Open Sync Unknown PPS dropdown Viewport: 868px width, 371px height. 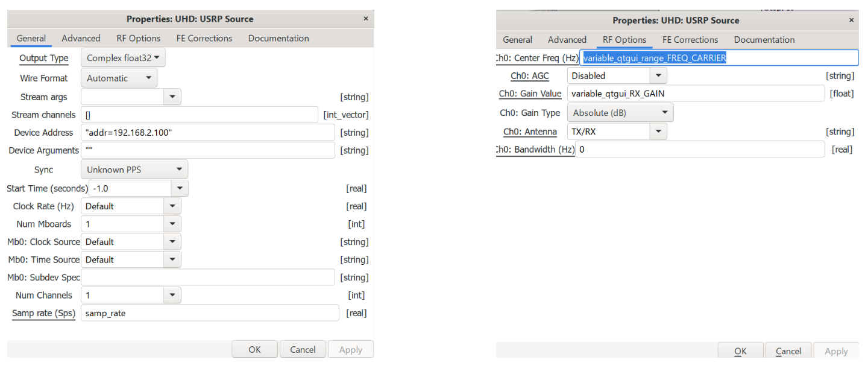point(134,170)
